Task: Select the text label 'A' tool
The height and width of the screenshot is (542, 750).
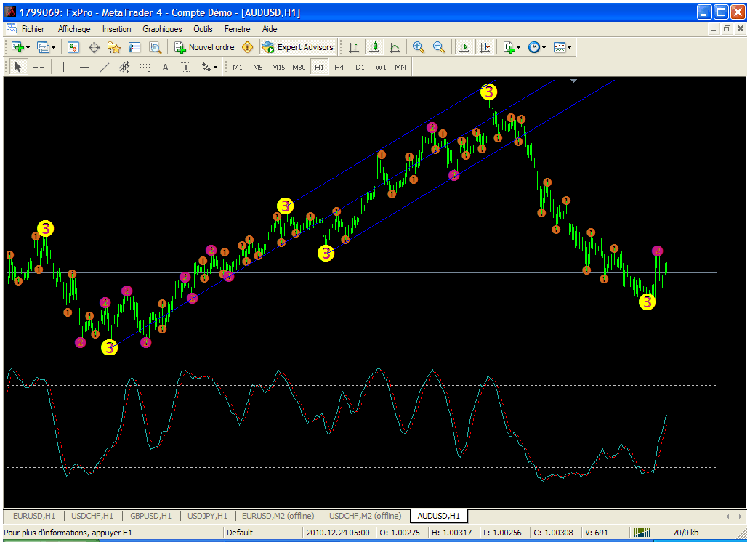Action: pyautogui.click(x=165, y=68)
